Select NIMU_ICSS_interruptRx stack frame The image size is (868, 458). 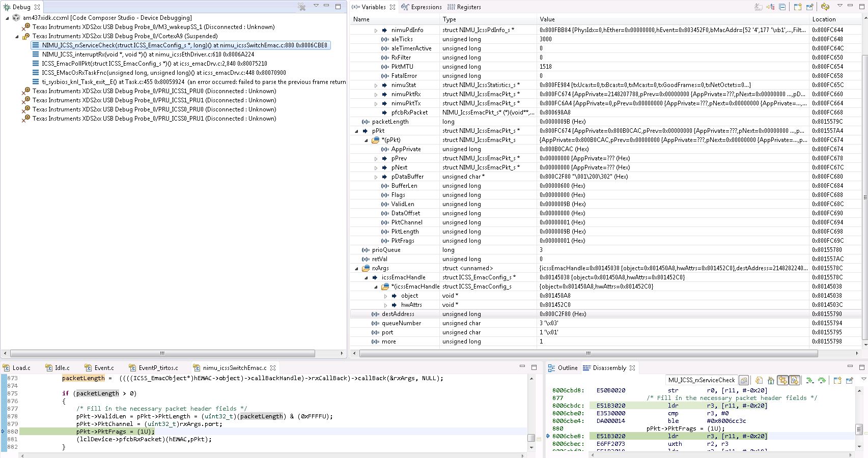click(148, 54)
